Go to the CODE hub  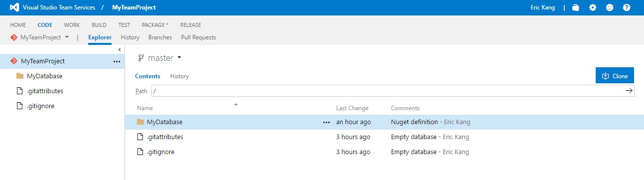(x=45, y=25)
